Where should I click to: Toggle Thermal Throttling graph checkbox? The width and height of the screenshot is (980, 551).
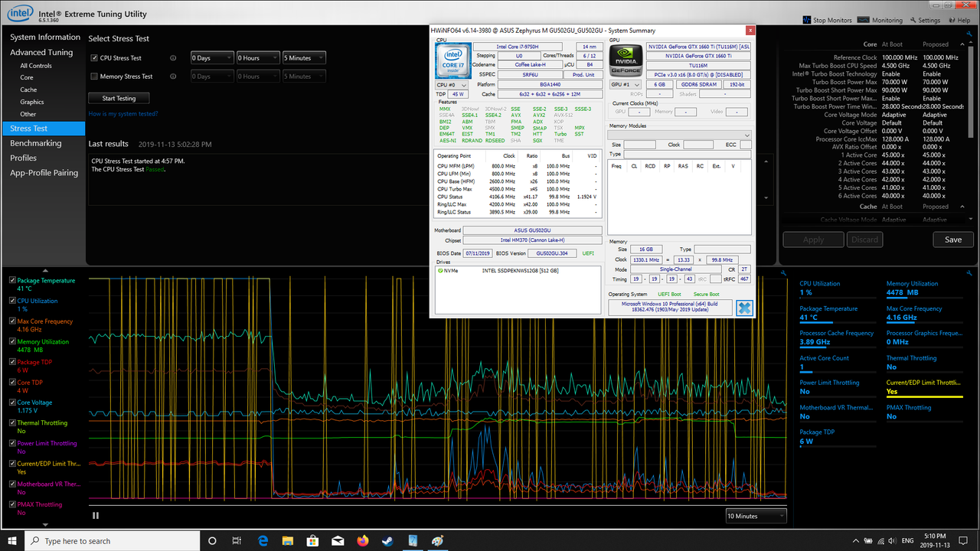pos(12,422)
